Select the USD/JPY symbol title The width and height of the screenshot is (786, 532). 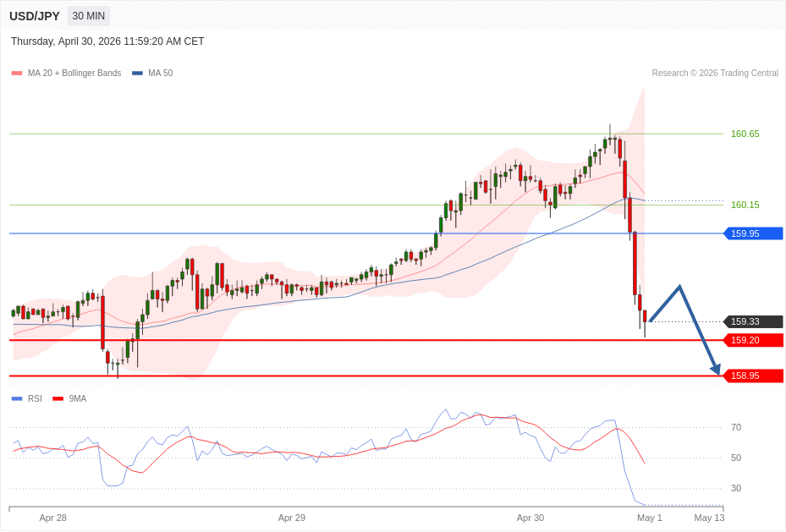pos(35,16)
